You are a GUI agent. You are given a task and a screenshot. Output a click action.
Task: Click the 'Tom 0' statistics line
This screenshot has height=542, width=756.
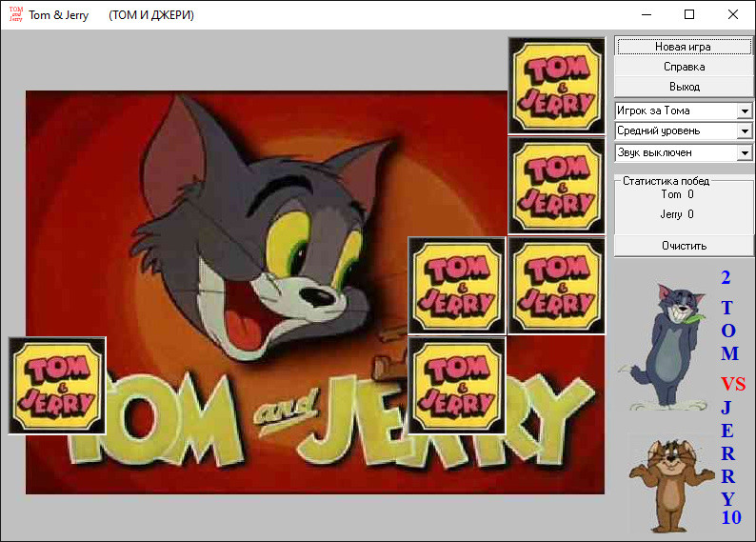[677, 194]
